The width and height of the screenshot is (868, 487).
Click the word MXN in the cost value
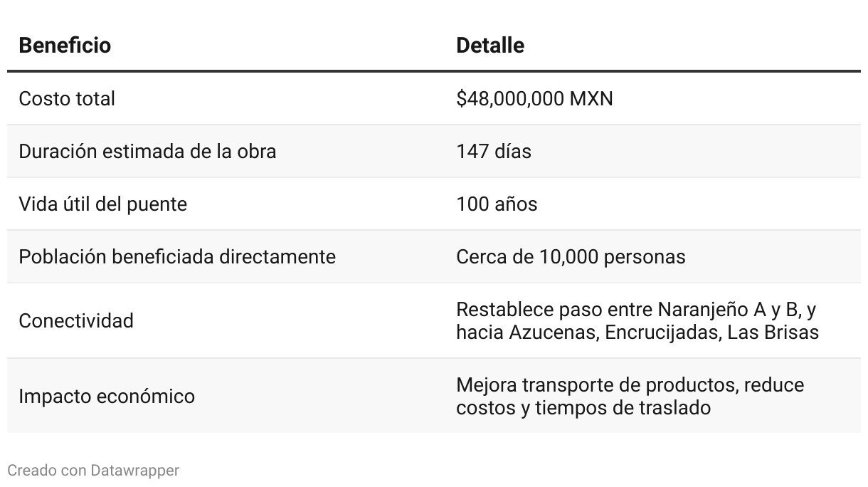[591, 98]
